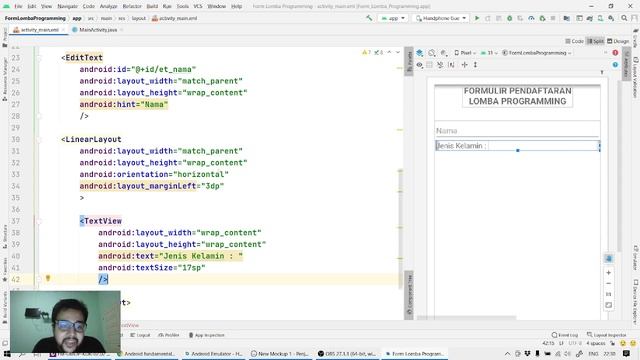640x360 pixels.
Task: Click the red error indicator in preview
Action: pyautogui.click(x=615, y=53)
